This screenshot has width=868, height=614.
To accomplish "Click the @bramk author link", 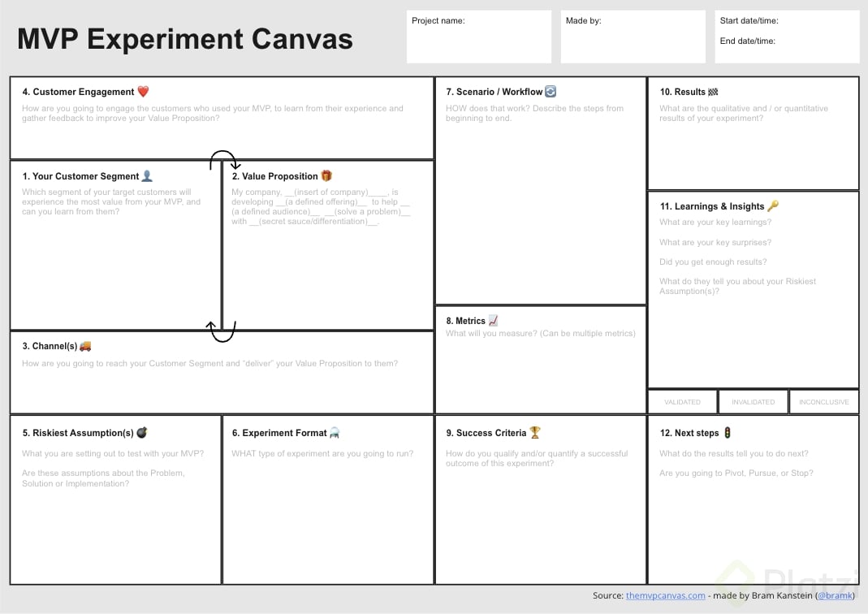I will (833, 595).
